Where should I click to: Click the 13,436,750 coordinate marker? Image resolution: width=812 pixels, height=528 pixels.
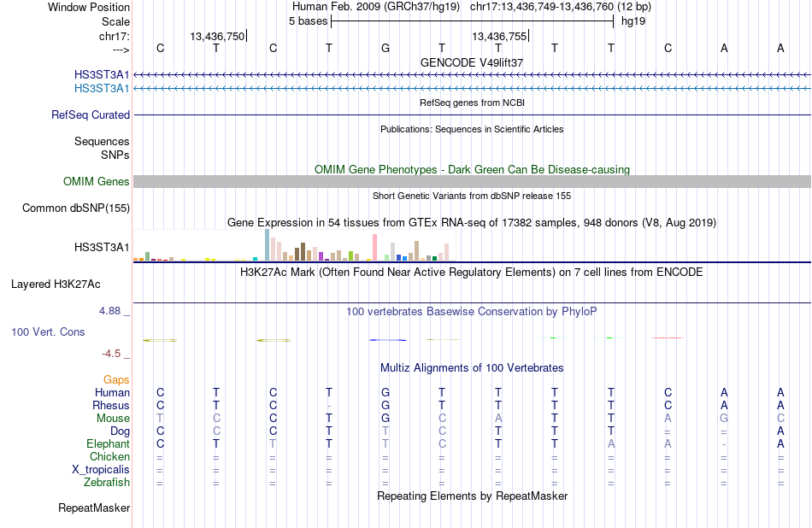point(217,36)
